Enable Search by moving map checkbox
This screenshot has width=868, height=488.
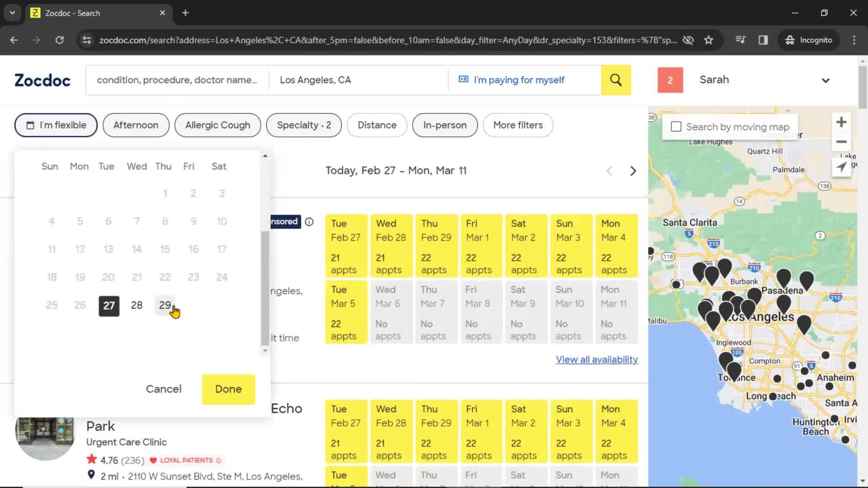point(676,127)
